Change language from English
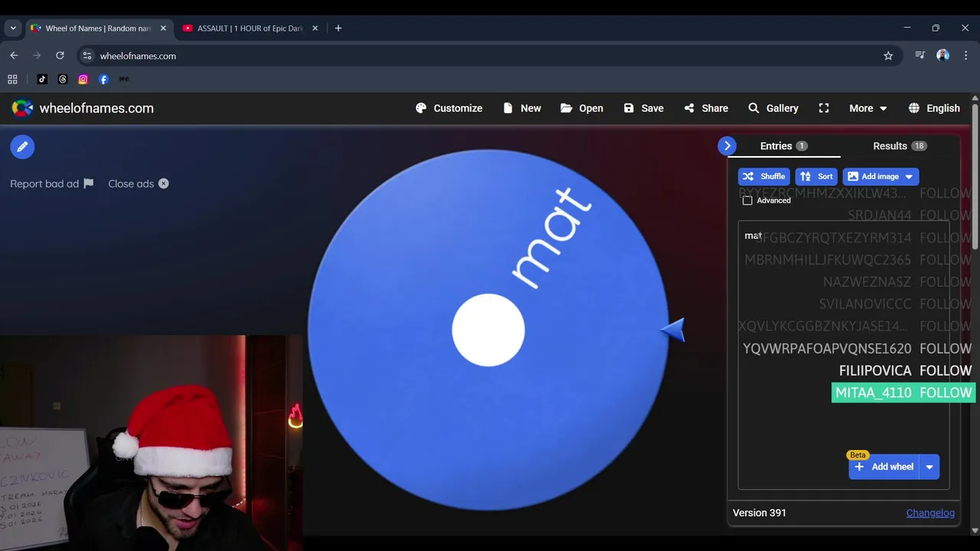Viewport: 980px width, 551px height. click(934, 108)
